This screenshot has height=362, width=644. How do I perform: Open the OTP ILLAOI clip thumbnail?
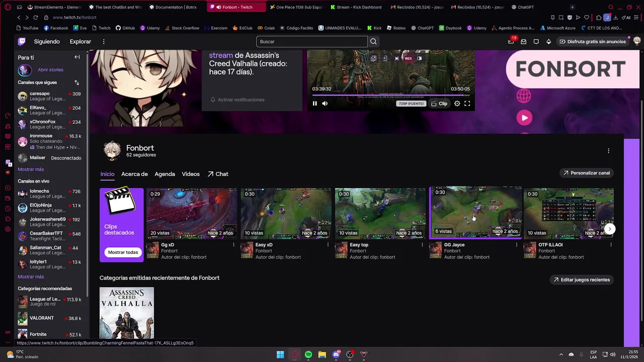pyautogui.click(x=569, y=213)
